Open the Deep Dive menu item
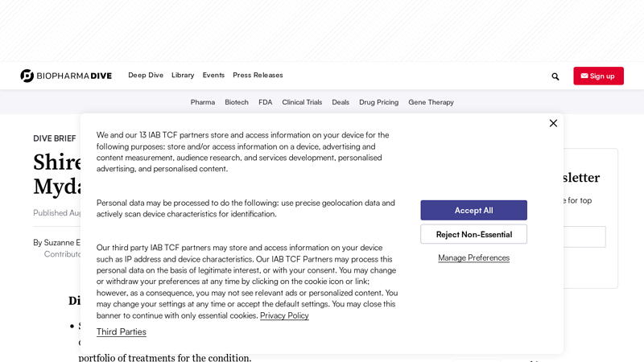 coord(146,75)
